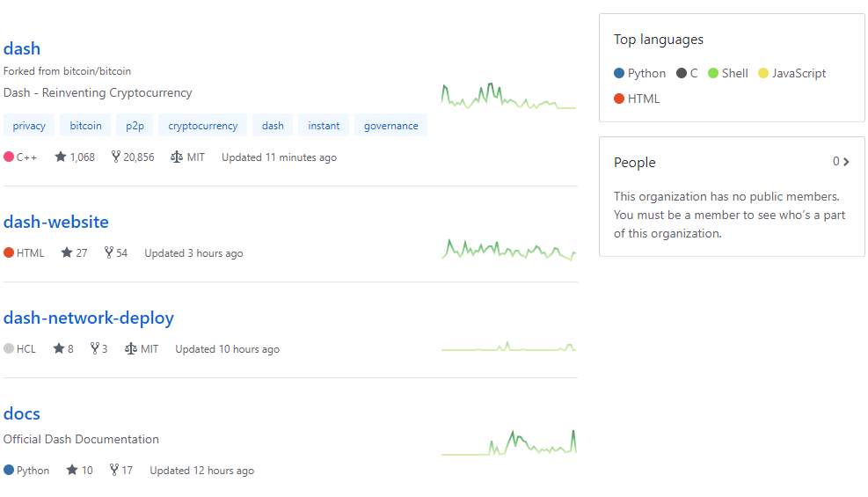The height and width of the screenshot is (497, 868).
Task: Filter by Shell in Top languages
Action: (x=728, y=73)
